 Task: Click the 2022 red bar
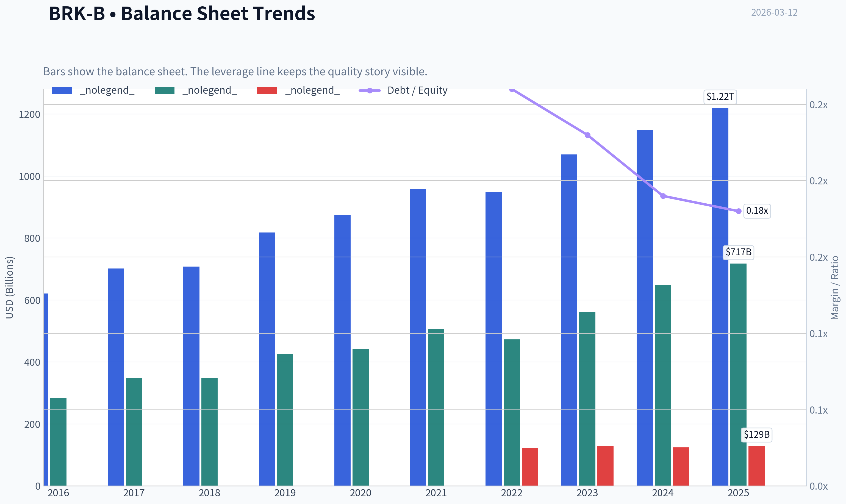[530, 467]
